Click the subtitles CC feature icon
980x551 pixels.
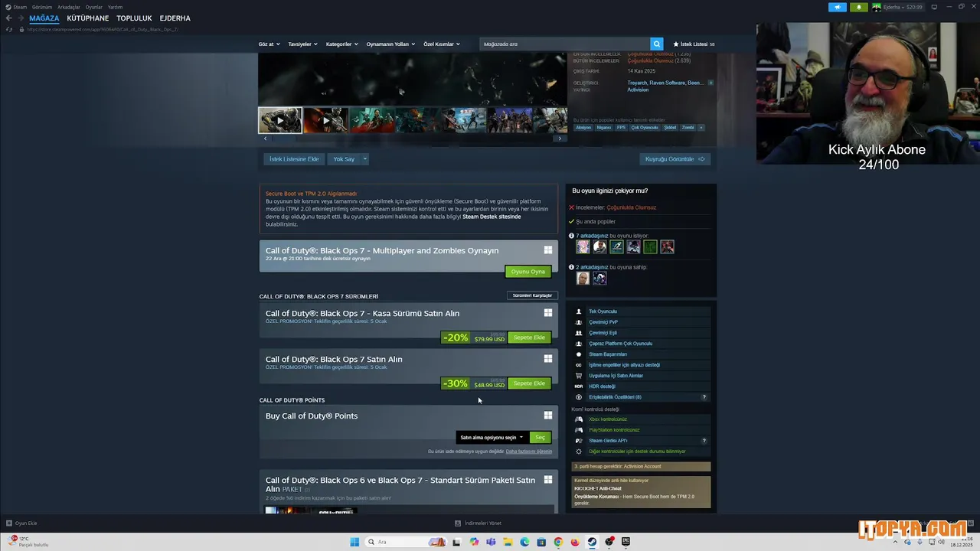tap(579, 365)
